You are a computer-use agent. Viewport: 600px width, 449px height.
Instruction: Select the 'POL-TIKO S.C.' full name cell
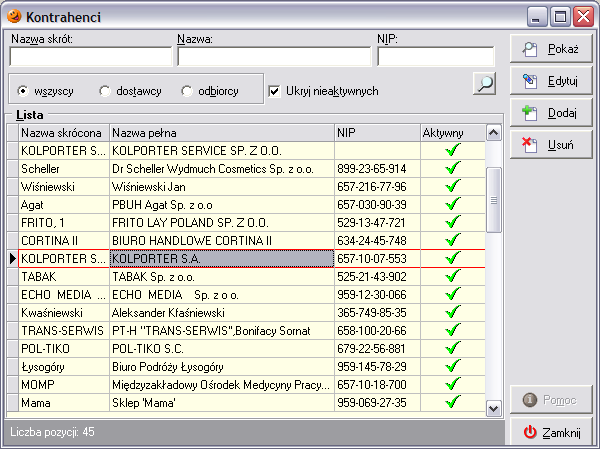tap(222, 348)
